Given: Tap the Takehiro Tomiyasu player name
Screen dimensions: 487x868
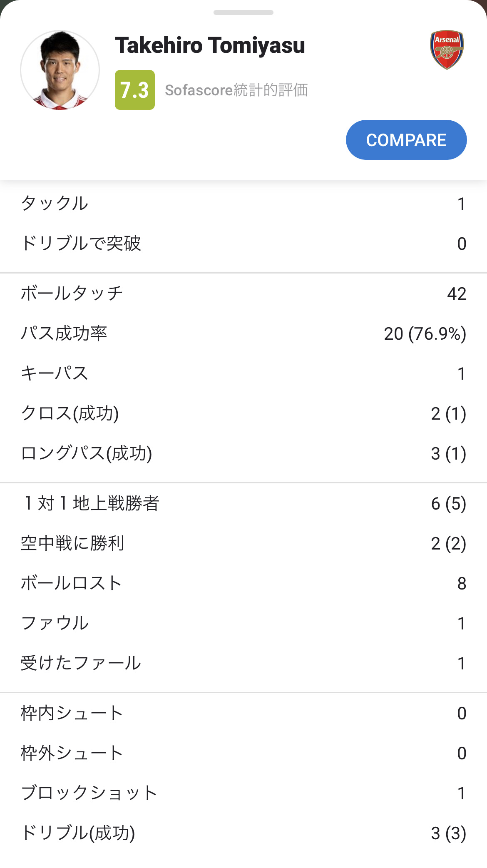Looking at the screenshot, I should 210,45.
